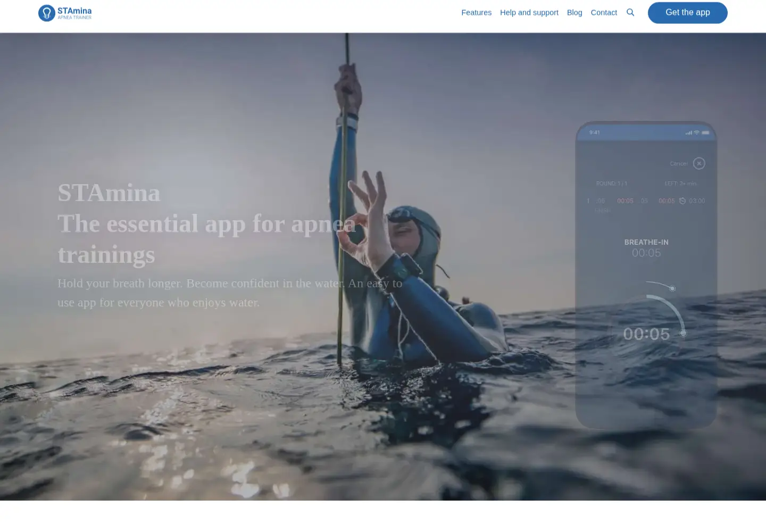
Task: Click the phone battery status icon
Action: pos(705,132)
